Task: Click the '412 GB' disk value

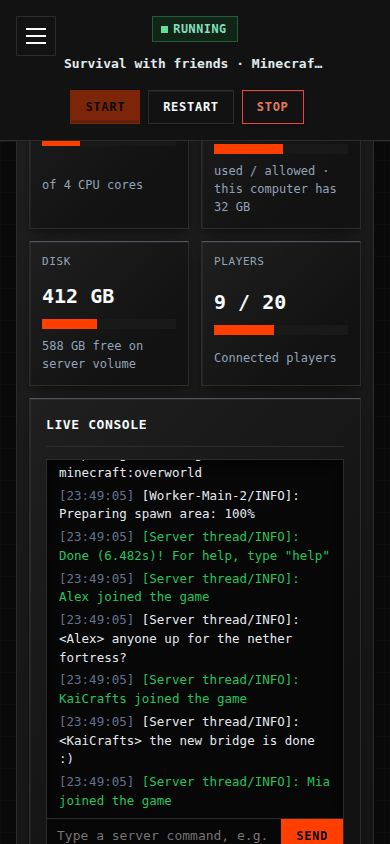Action: coord(78,296)
